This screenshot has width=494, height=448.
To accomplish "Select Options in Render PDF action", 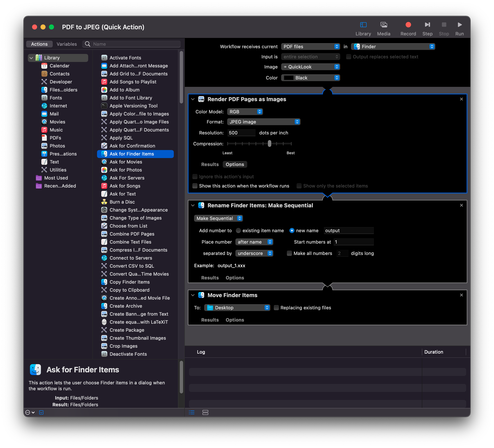I will 235,165.
